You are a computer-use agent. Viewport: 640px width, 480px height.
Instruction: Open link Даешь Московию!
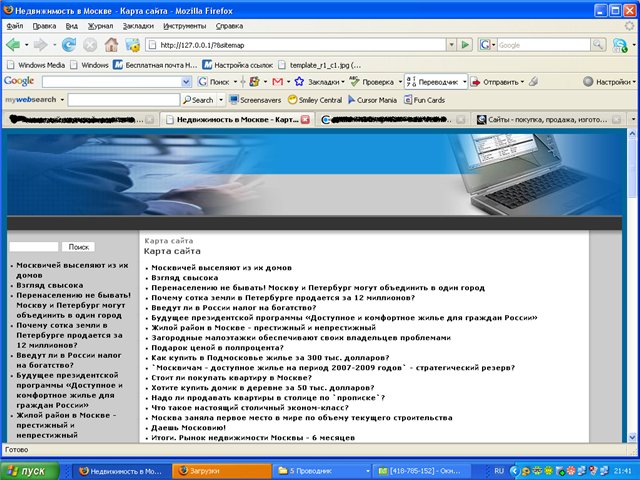pos(188,428)
